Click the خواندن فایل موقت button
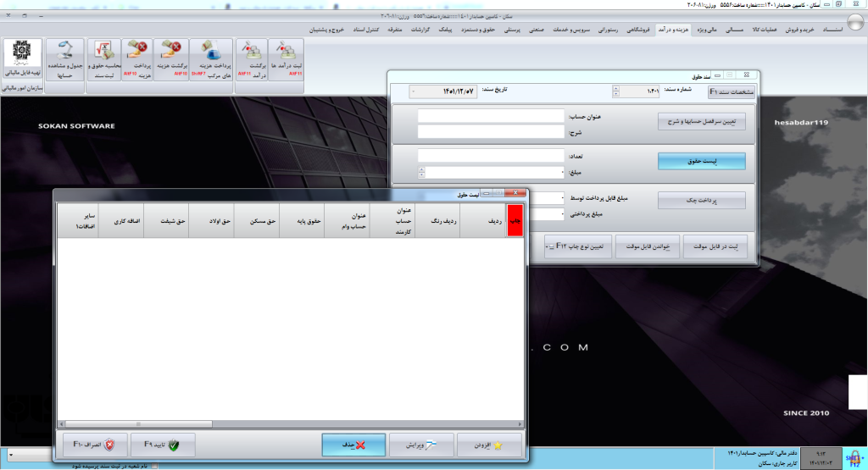 [648, 246]
